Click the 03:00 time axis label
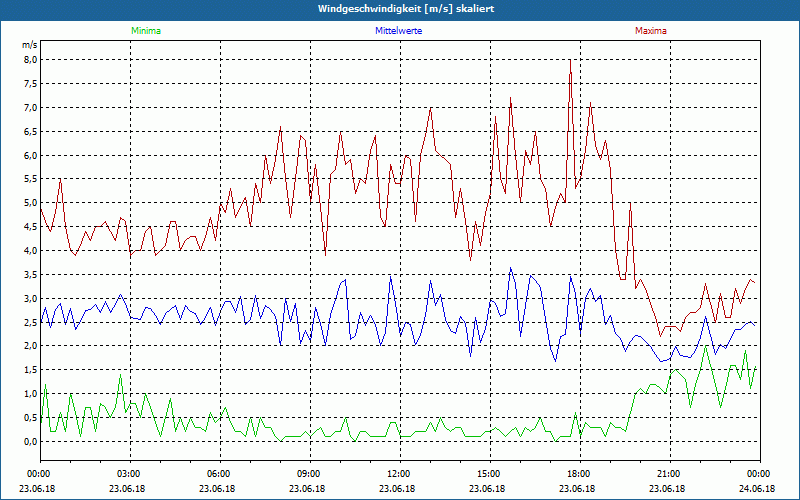 (130, 474)
